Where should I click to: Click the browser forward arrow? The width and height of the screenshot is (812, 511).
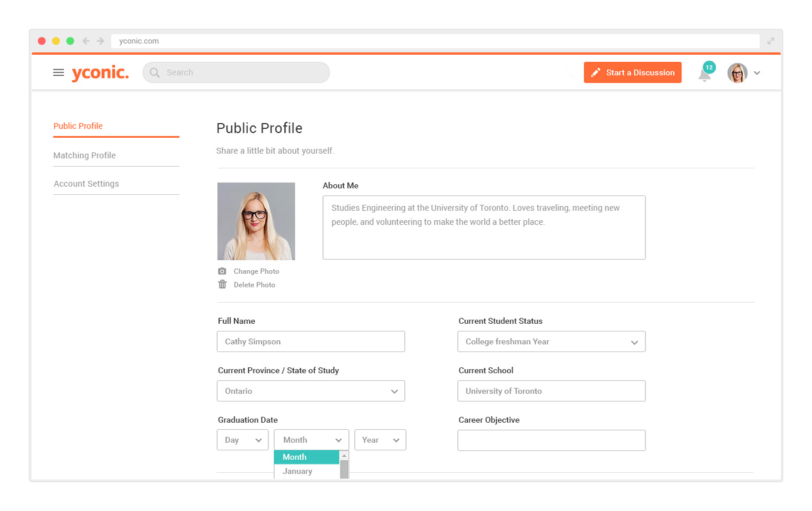point(101,41)
